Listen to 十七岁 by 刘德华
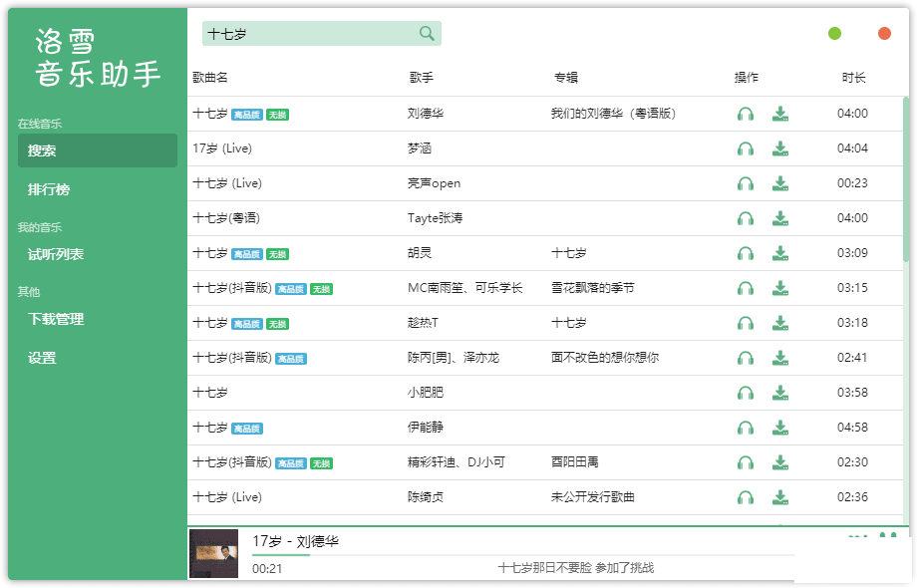 tap(745, 115)
